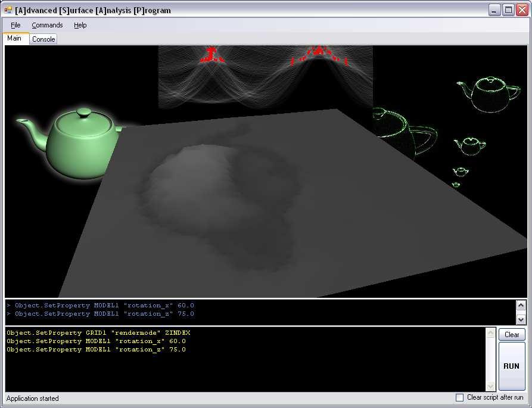Open the Help menu
The height and width of the screenshot is (408, 532).
(80, 25)
